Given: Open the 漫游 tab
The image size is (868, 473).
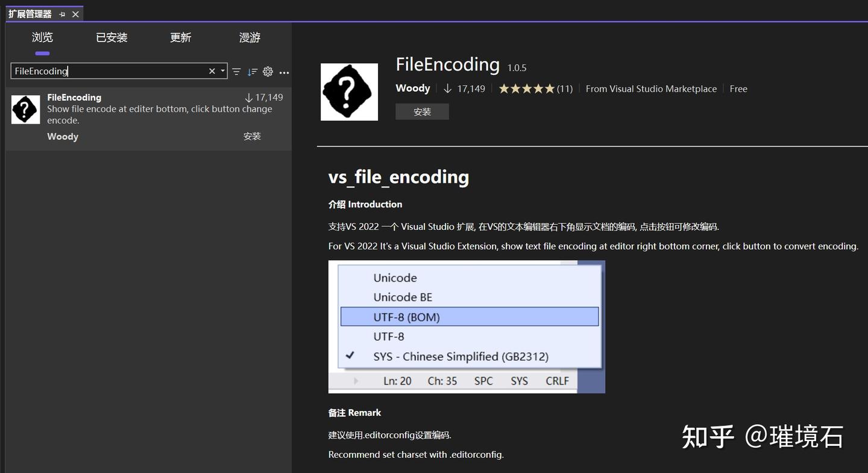Looking at the screenshot, I should [x=250, y=37].
